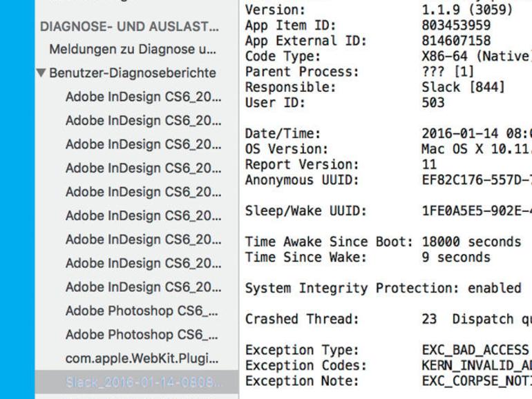The height and width of the screenshot is (399, 532).
Task: Click the Crashed Thread label
Action: click(302, 319)
